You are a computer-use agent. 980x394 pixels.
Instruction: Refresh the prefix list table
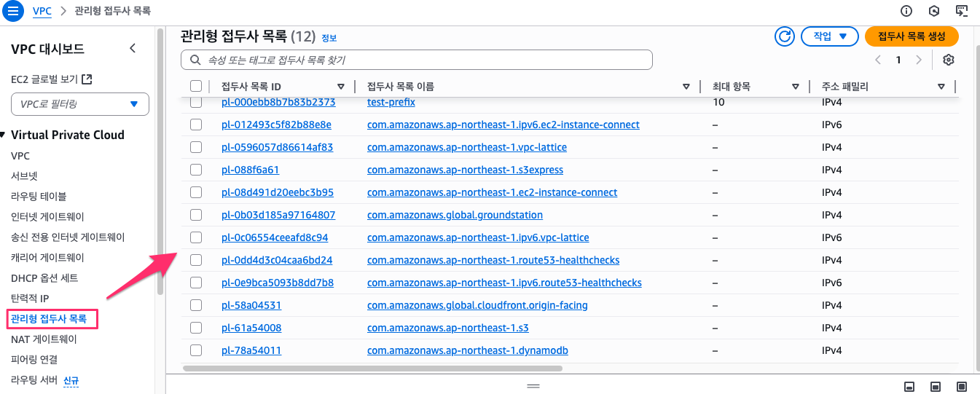pos(785,36)
